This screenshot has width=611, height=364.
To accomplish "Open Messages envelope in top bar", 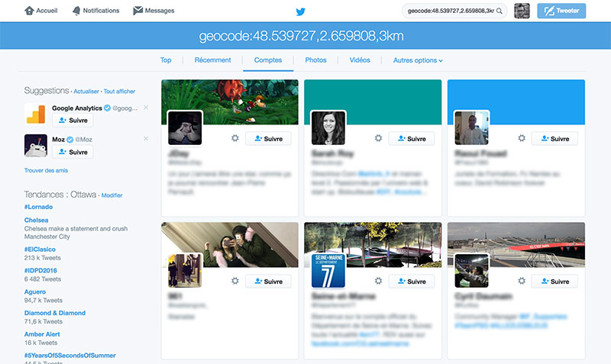I will pos(138,11).
